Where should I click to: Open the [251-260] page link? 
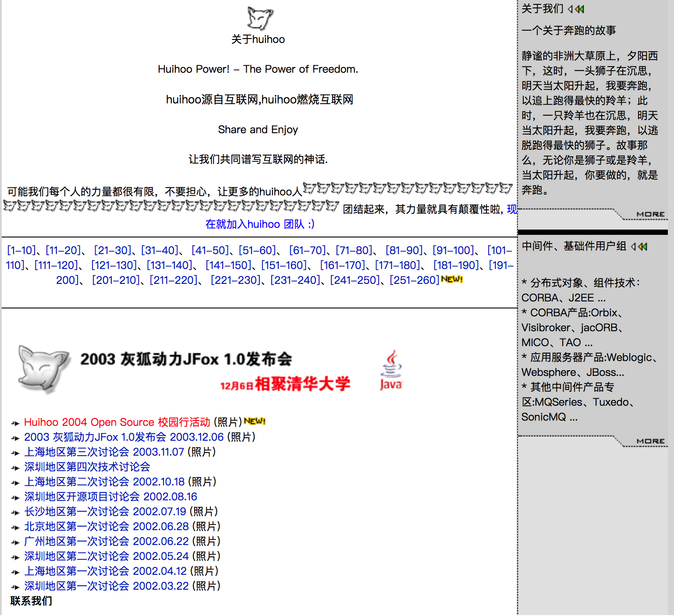point(414,280)
